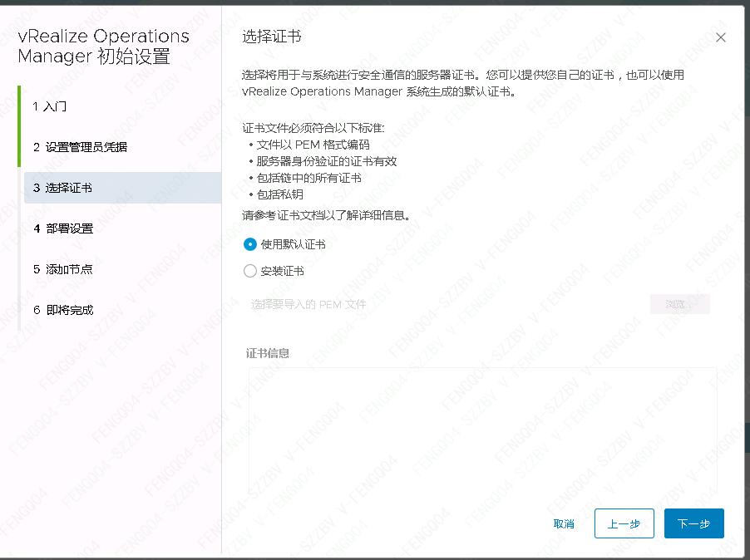Viewport: 750px width, 560px height.
Task: Click the 请参考证书文档以了解详细信息 text
Action: coord(326,215)
